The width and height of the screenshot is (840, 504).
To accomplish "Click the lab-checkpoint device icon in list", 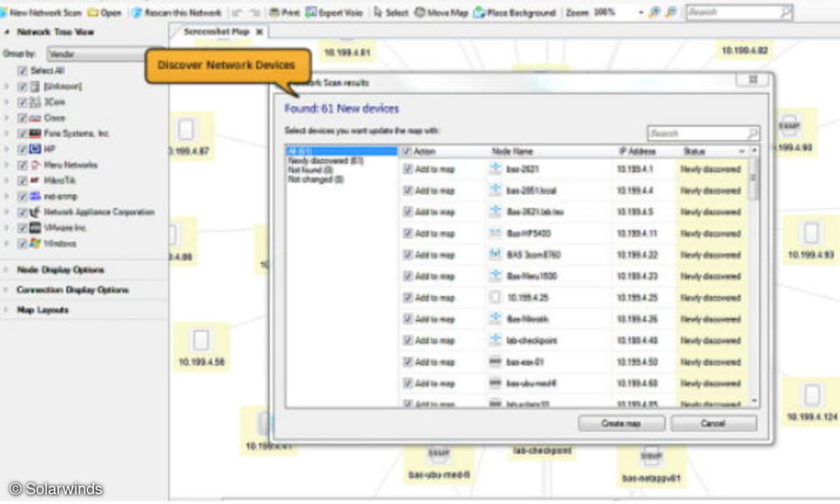I will point(496,340).
